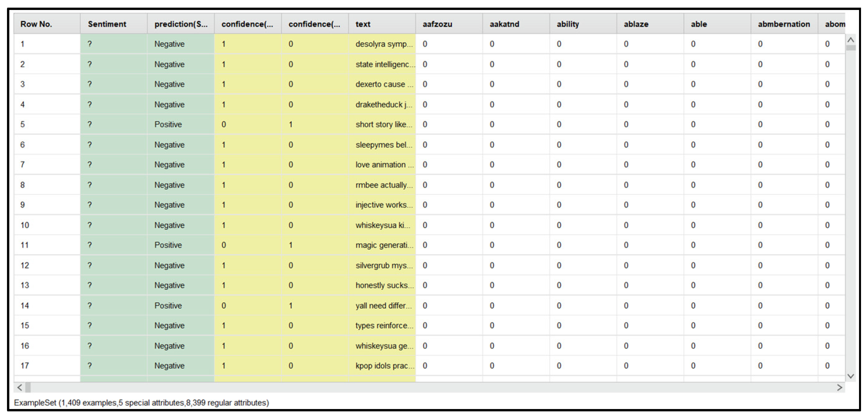Sort by the Row No. column header

pyautogui.click(x=47, y=24)
